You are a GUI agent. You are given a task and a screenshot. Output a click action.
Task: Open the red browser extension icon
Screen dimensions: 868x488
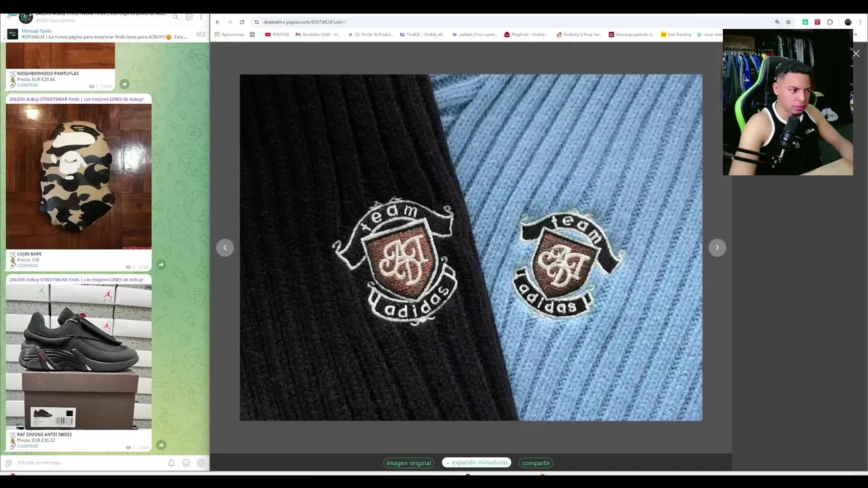(x=817, y=22)
